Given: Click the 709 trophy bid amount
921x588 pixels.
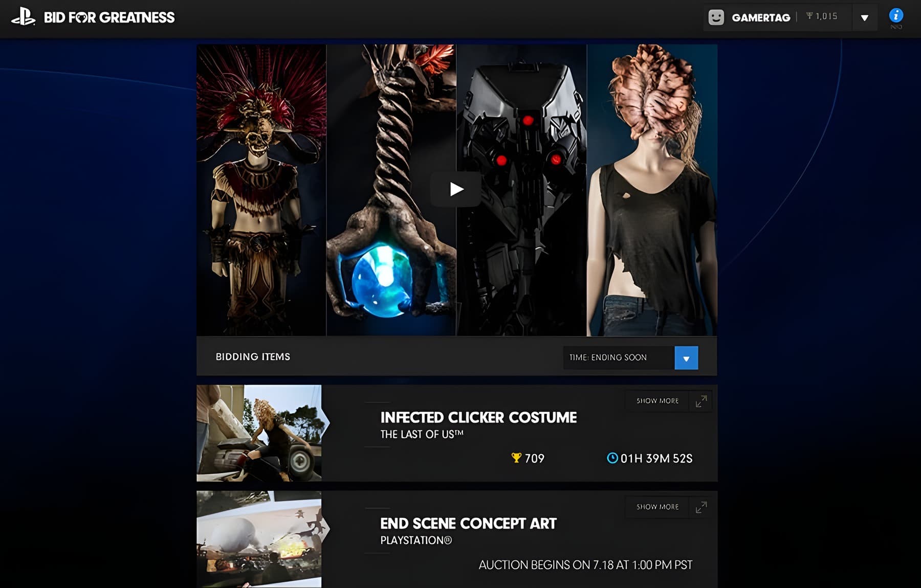Looking at the screenshot, I should click(534, 458).
